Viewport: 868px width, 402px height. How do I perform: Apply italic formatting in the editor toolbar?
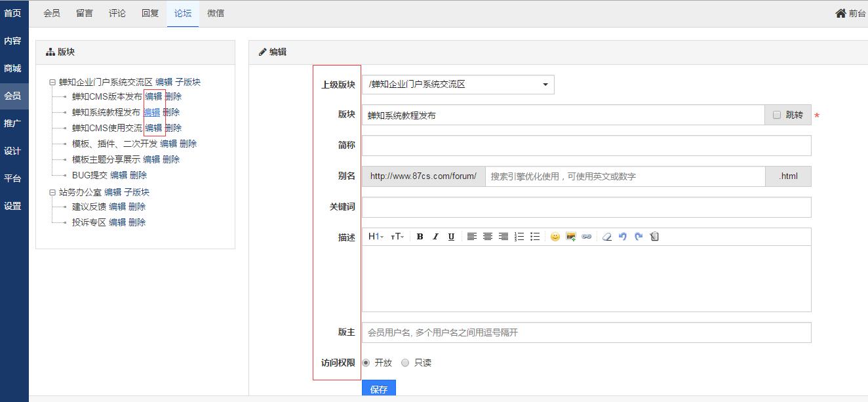435,237
